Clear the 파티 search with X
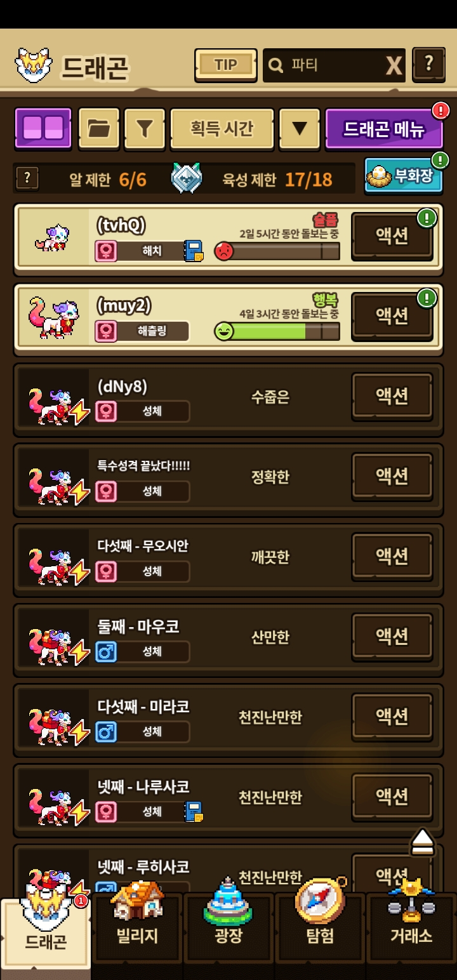Viewport: 457px width, 980px height. point(394,65)
